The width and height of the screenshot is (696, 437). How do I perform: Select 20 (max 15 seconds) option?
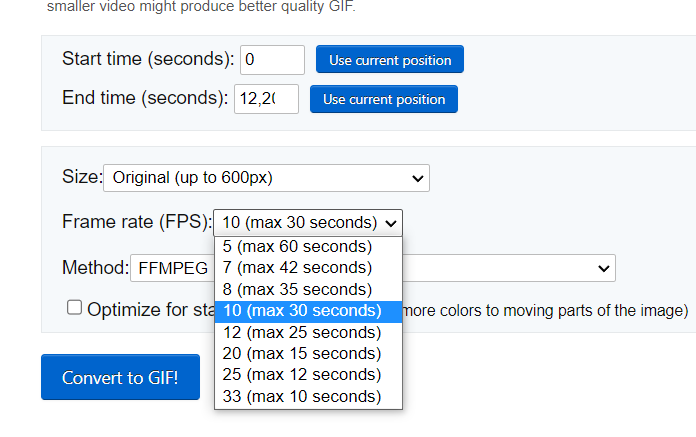(x=301, y=354)
